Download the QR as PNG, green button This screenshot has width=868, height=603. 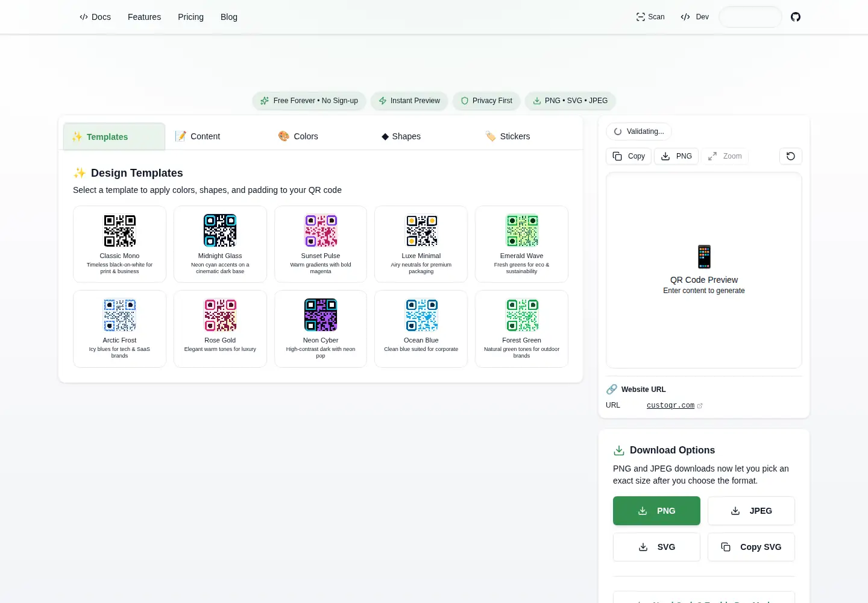(656, 511)
